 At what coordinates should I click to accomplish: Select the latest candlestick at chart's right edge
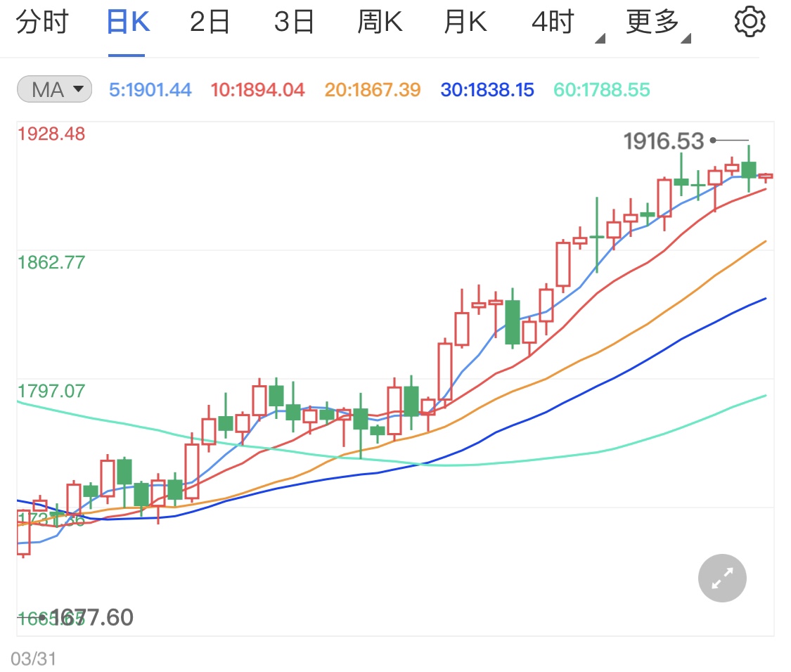(765, 176)
